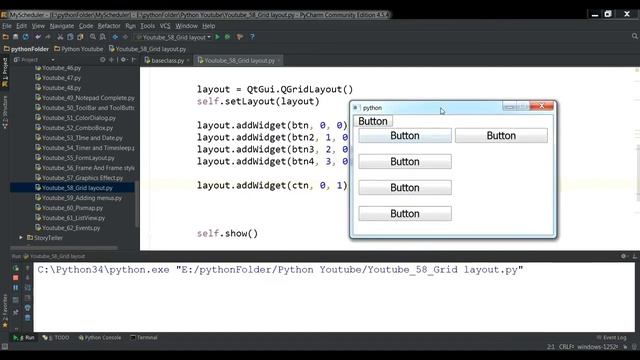Click the Synchronize refresh icon in the toolbar
Viewport: 640px width, 360px height.
26,37
